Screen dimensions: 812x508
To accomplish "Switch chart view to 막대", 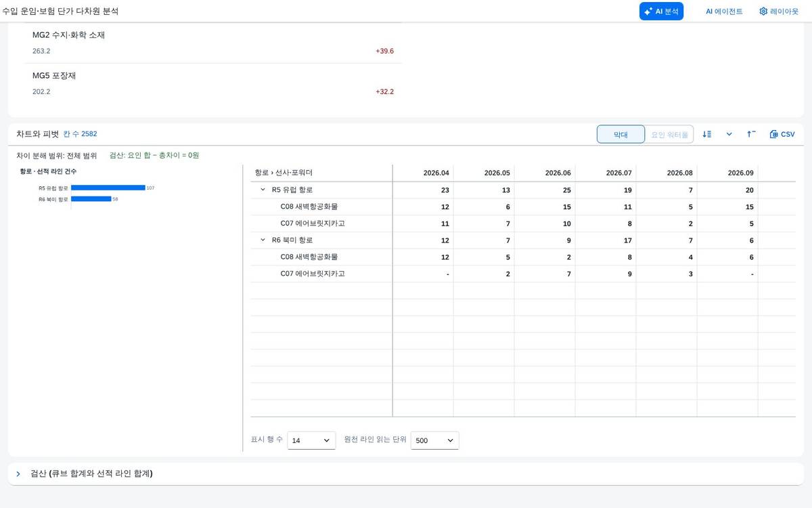I will (x=621, y=135).
